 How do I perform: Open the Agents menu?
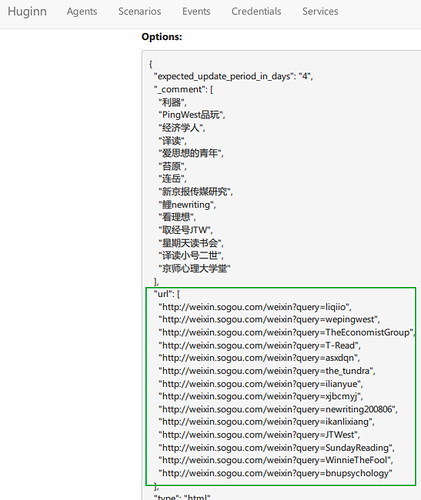click(x=82, y=11)
